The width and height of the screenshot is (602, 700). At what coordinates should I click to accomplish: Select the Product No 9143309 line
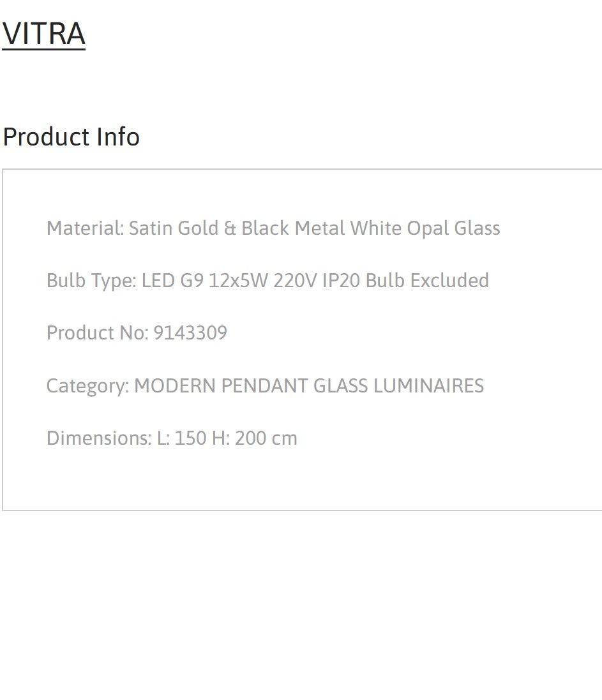click(x=137, y=333)
